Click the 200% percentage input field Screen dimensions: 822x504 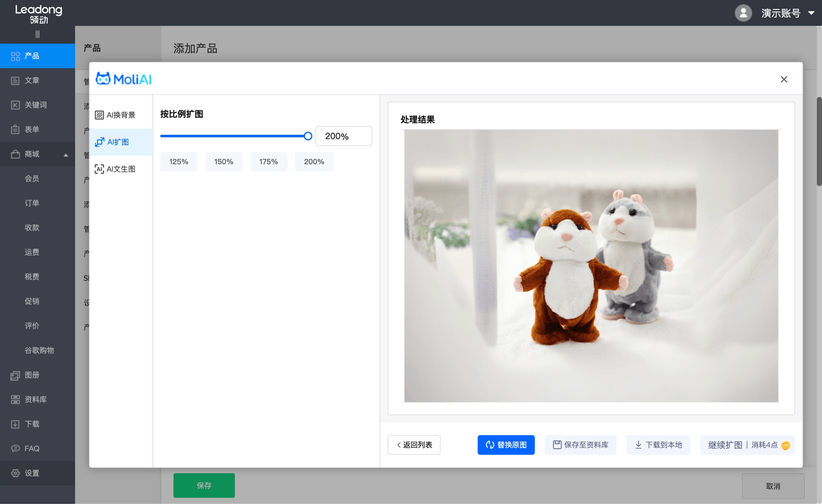coord(344,136)
